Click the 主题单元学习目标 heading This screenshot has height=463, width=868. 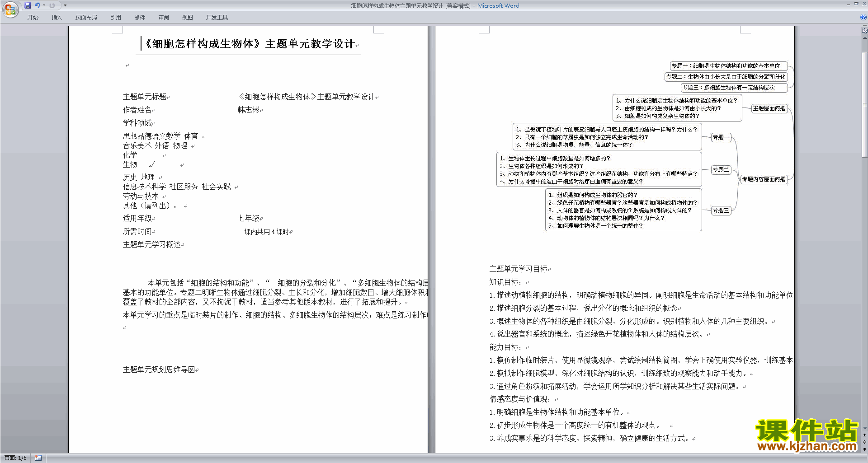tap(519, 269)
